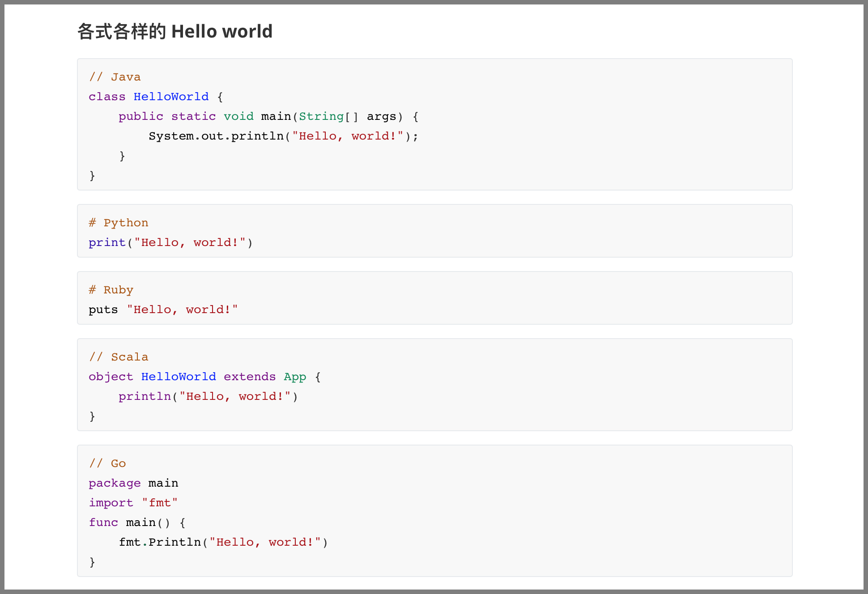Click the "void" keyword in Java block
Screen dimensions: 868x594
(238, 116)
